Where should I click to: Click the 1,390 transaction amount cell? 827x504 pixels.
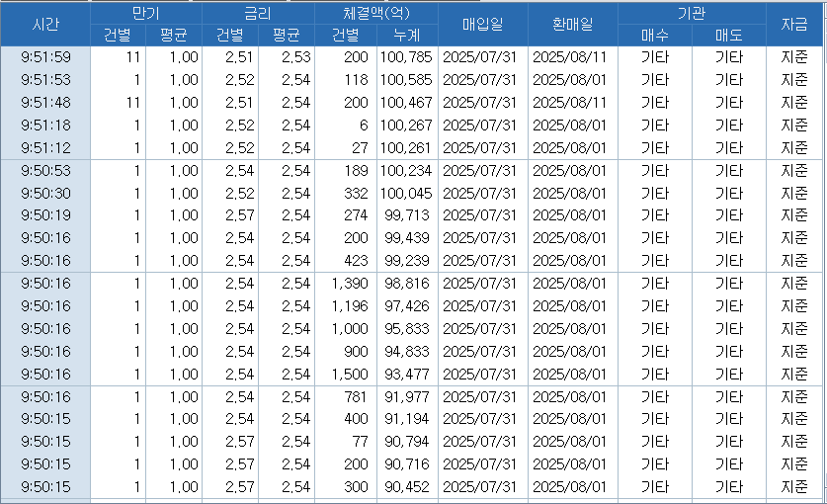click(346, 283)
